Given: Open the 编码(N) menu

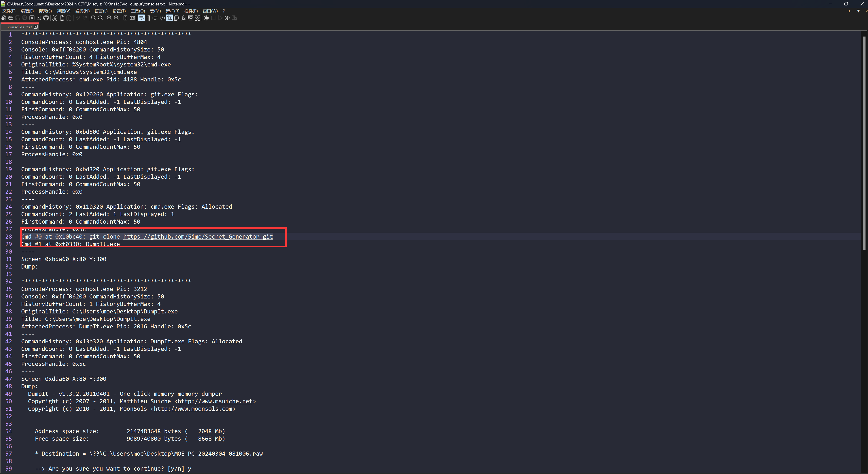Looking at the screenshot, I should tap(82, 11).
